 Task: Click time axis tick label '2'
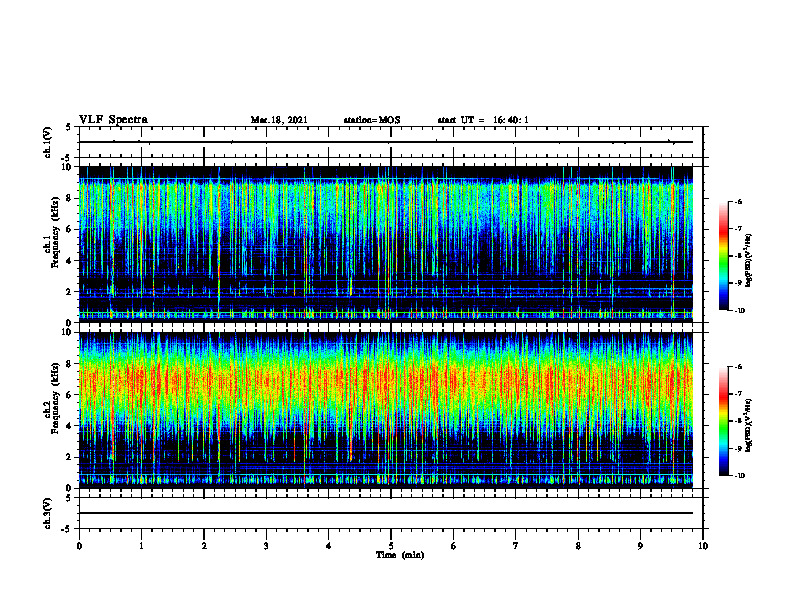click(204, 546)
